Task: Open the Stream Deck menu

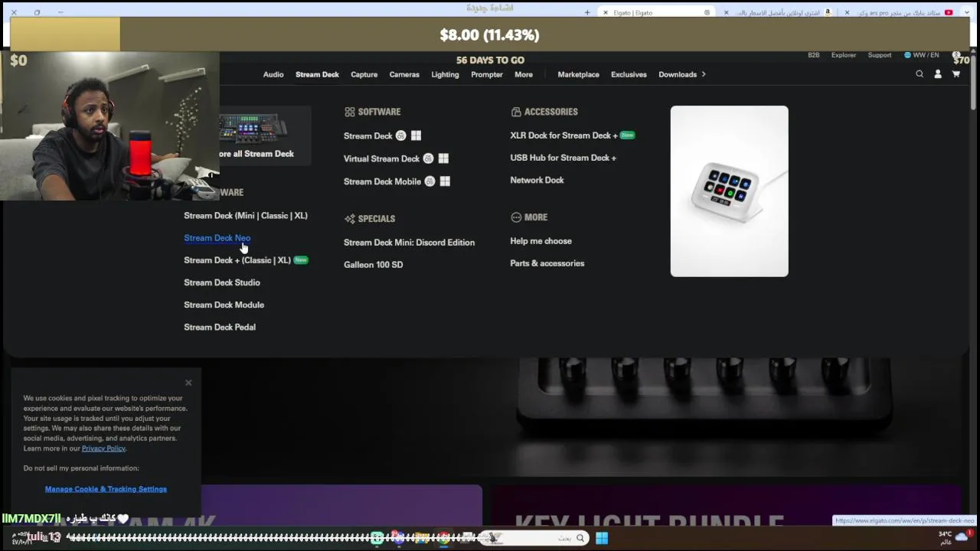Action: (x=317, y=74)
